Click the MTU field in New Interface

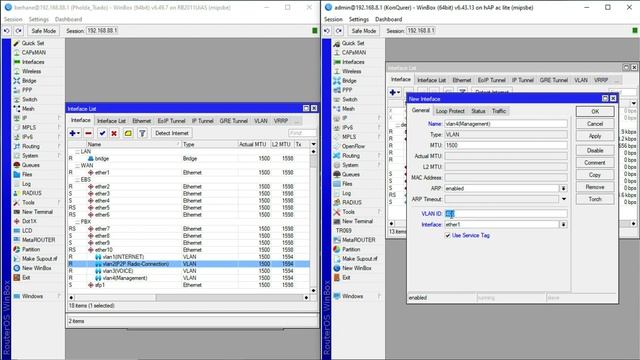coord(506,146)
